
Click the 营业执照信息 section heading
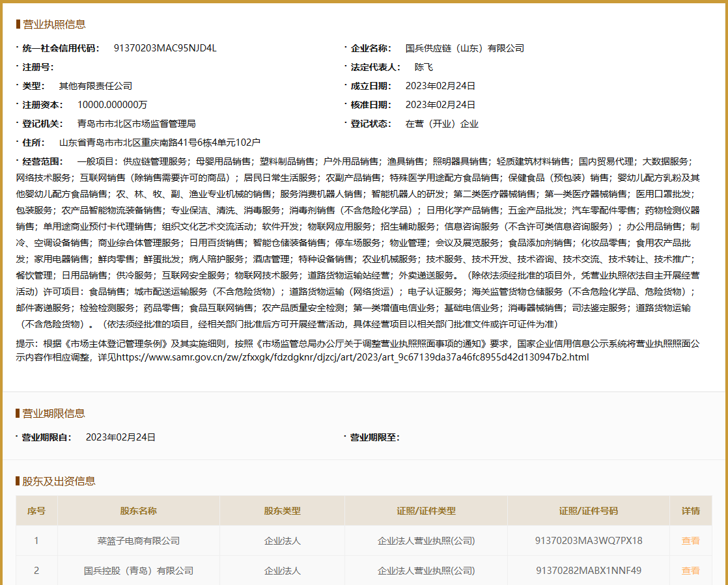(x=54, y=24)
